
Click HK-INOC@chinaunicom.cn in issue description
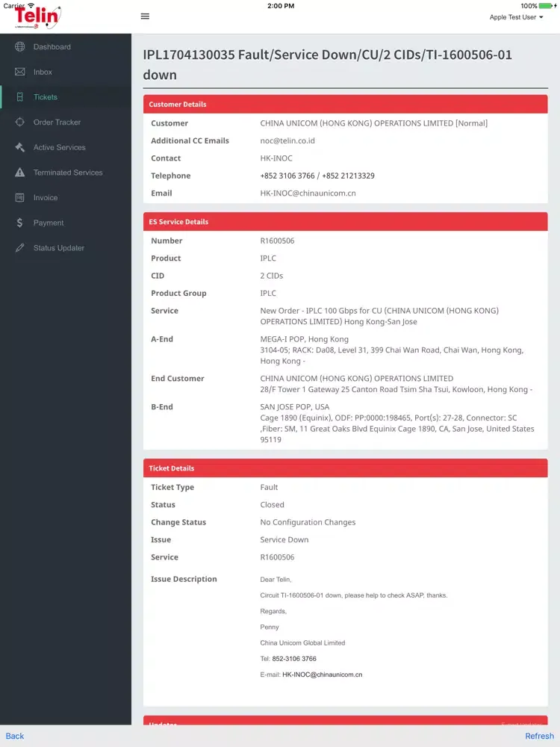322,675
